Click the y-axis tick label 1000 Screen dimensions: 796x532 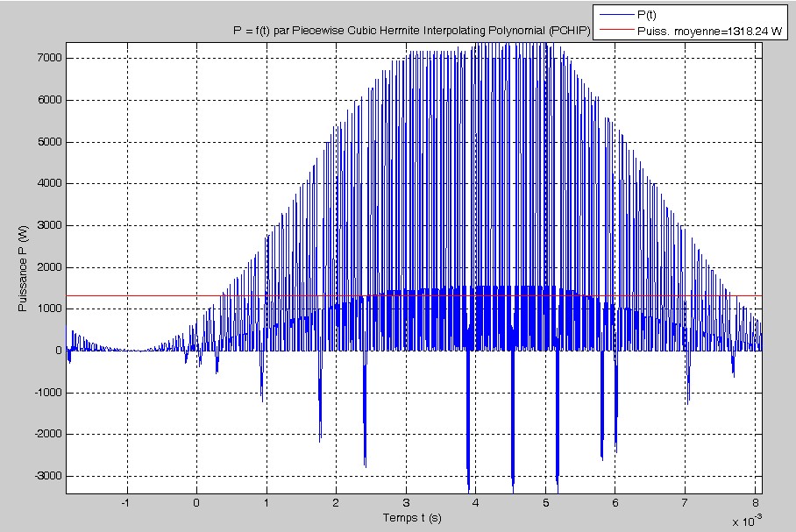[x=50, y=309]
